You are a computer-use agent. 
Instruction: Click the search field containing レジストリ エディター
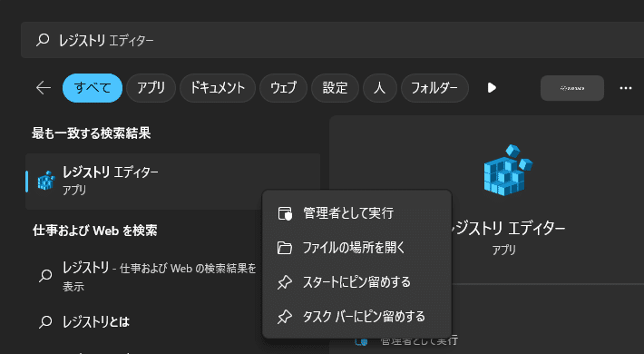pyautogui.click(x=332, y=40)
